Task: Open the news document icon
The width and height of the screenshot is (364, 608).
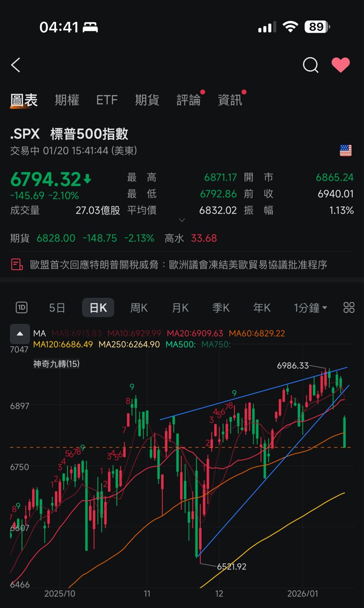Action: (x=17, y=265)
